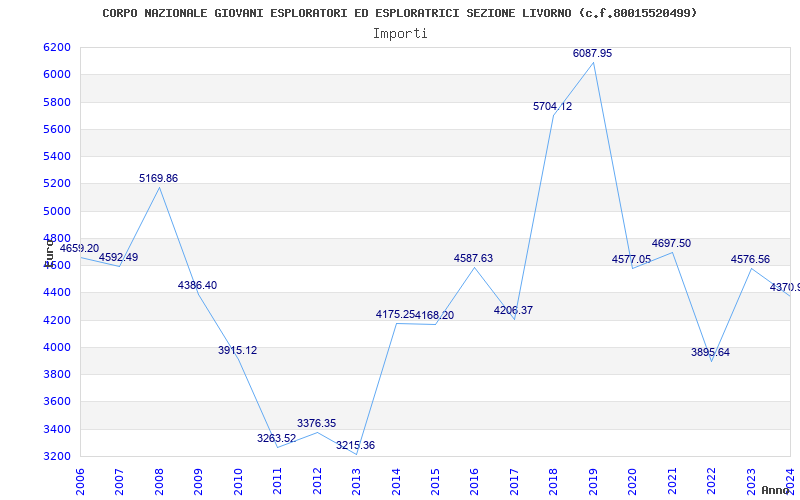Click the 3915.12 value label
The height and width of the screenshot is (500, 800).
237,351
